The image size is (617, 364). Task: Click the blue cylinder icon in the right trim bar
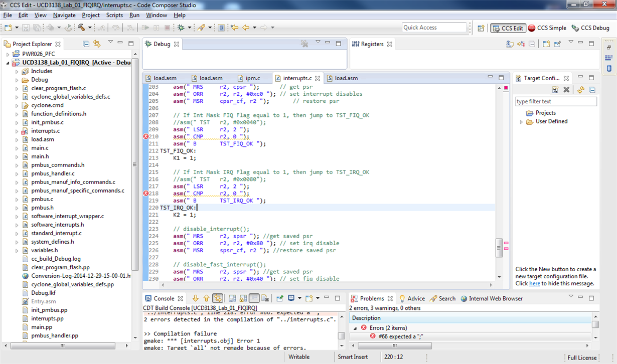[x=609, y=68]
